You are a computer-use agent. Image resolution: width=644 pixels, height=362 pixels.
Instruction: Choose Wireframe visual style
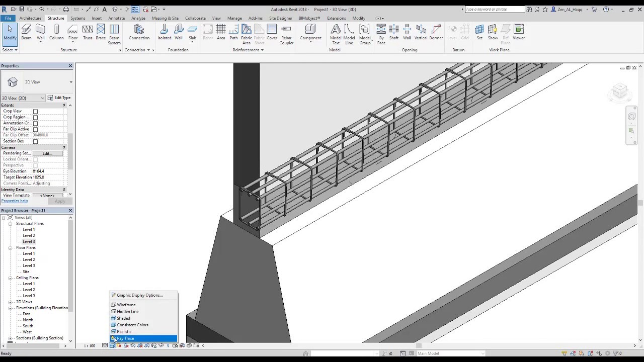click(x=143, y=305)
